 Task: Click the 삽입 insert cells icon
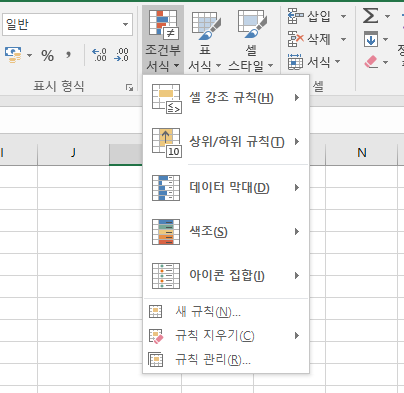coord(295,16)
